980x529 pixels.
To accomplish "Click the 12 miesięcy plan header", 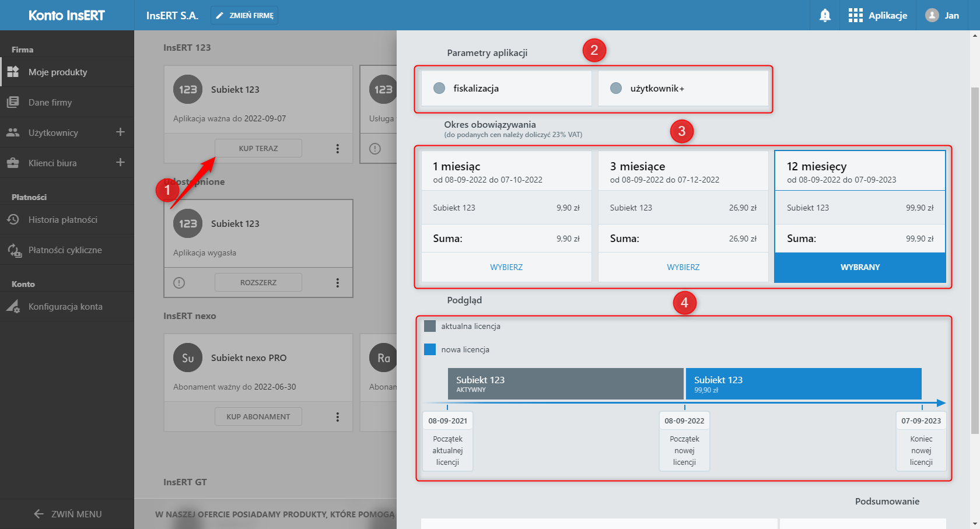I will 860,171.
